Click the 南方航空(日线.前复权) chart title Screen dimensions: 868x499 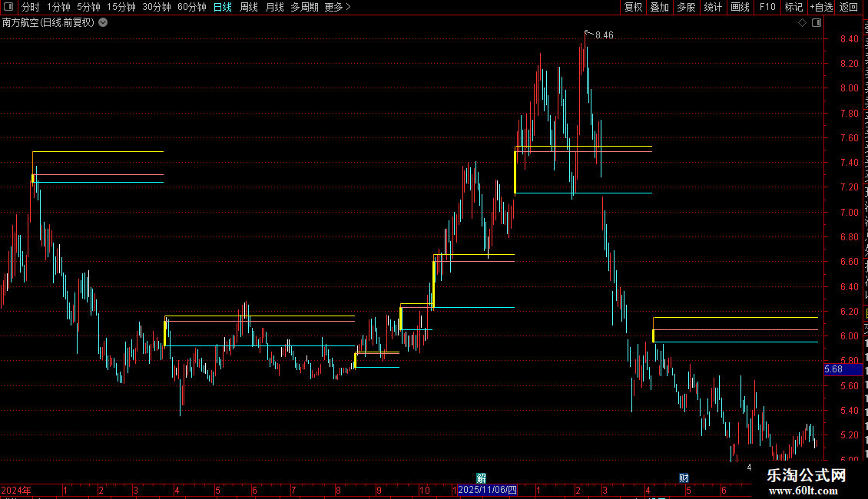pos(48,23)
